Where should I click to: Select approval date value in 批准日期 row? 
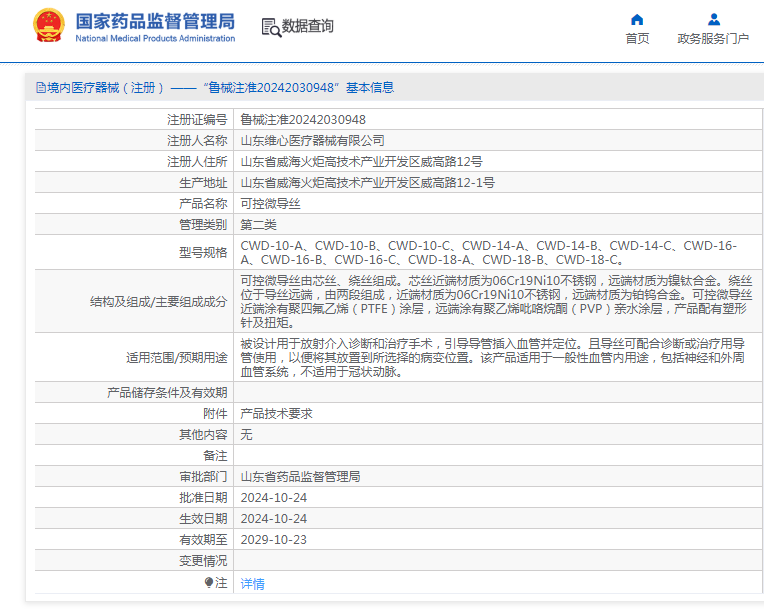tap(273, 497)
